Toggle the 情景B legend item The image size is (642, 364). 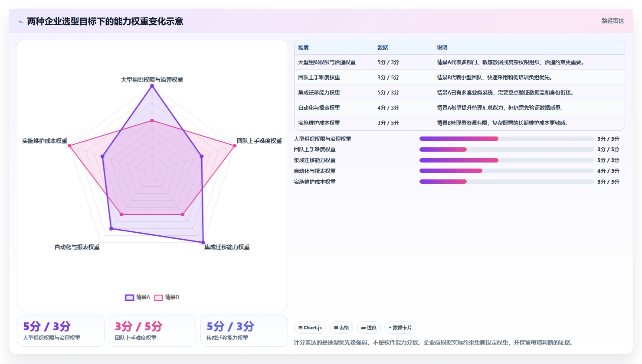click(x=167, y=297)
